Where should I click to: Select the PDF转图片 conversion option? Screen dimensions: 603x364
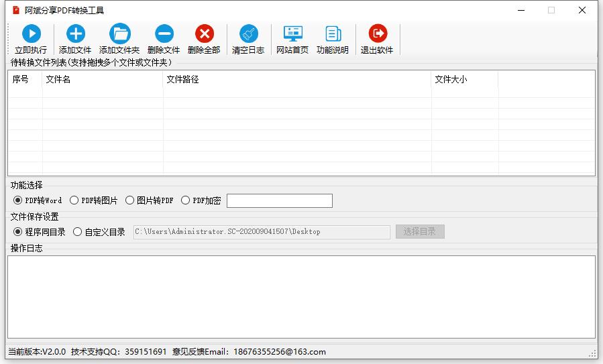[x=74, y=200]
